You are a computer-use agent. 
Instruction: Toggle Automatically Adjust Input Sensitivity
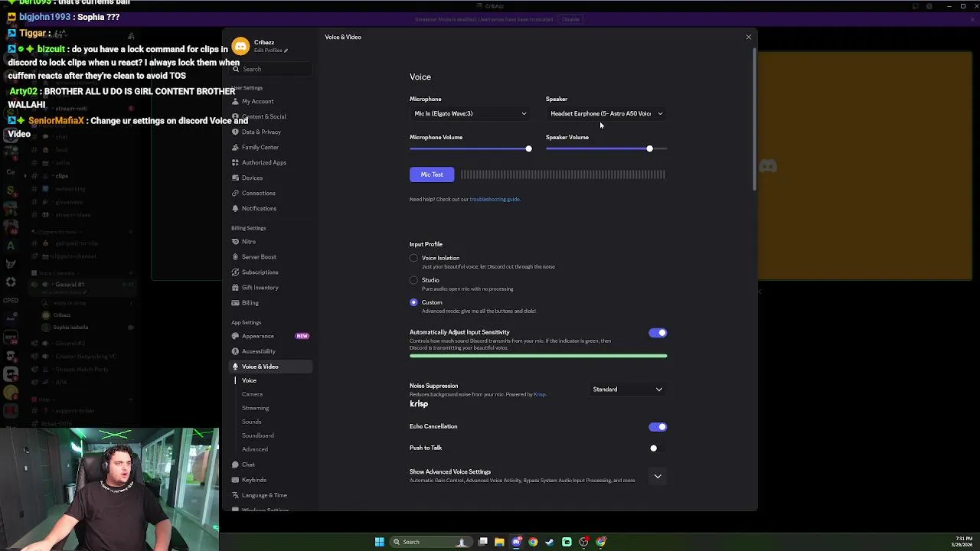click(658, 333)
